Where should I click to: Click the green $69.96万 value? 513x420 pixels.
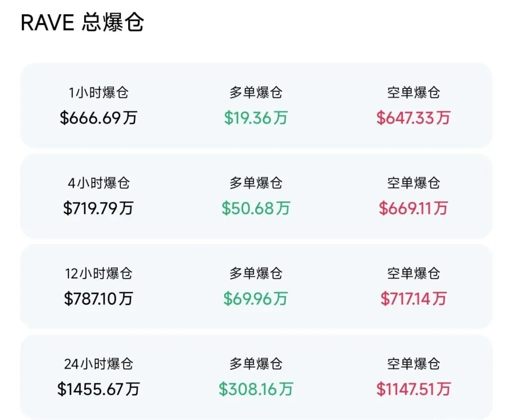[x=256, y=299]
